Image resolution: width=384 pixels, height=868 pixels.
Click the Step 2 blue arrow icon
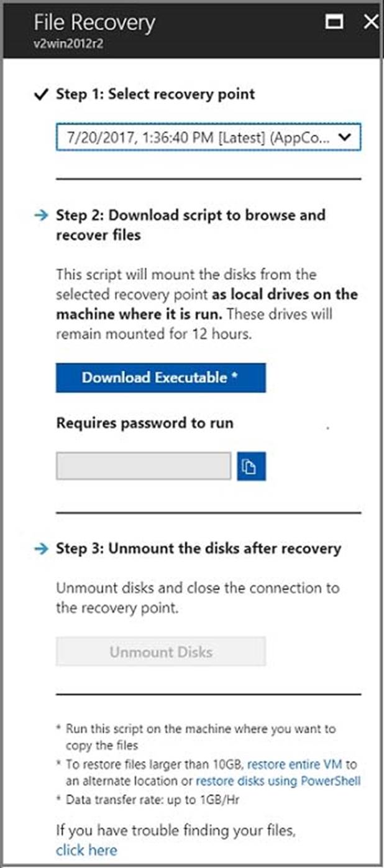[x=42, y=215]
